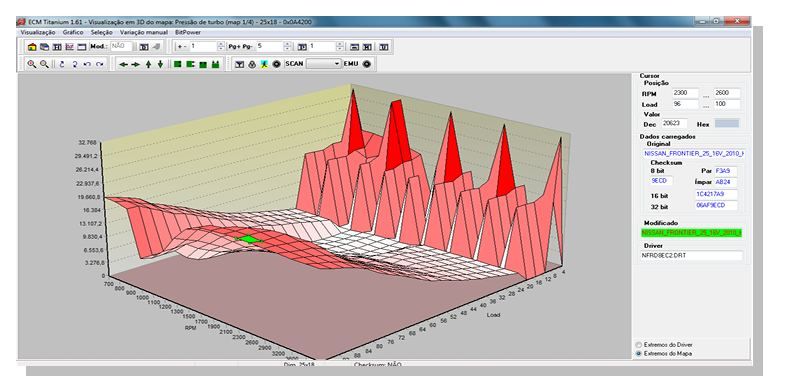This screenshot has width=787, height=388.
Task: Click the 16 bit checksum value 1C4217A9
Action: (x=716, y=194)
